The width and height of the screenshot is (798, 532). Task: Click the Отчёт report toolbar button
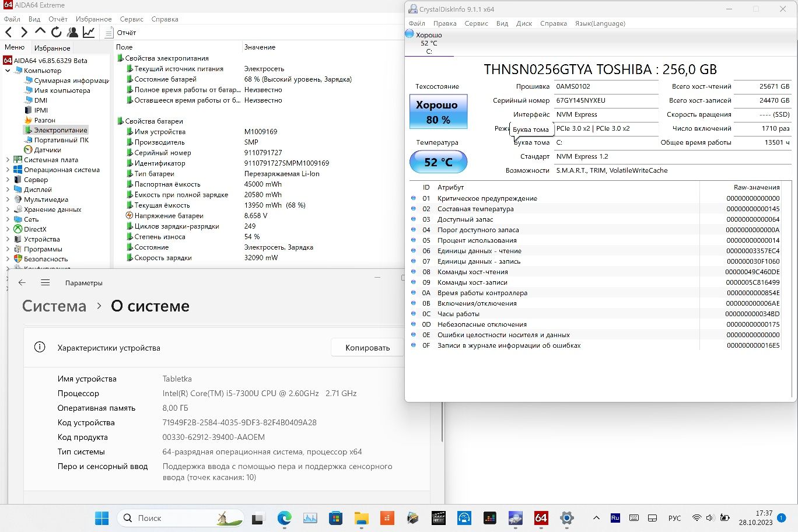[120, 33]
